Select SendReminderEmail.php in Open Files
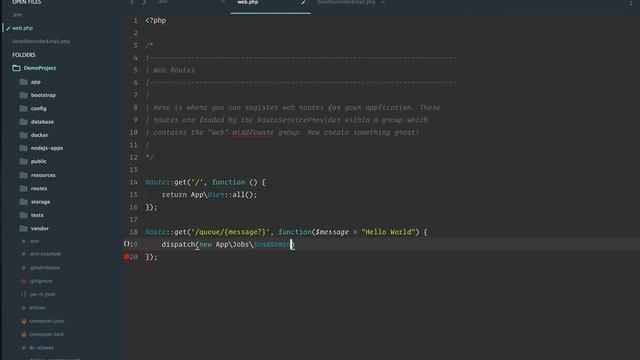 (41, 41)
